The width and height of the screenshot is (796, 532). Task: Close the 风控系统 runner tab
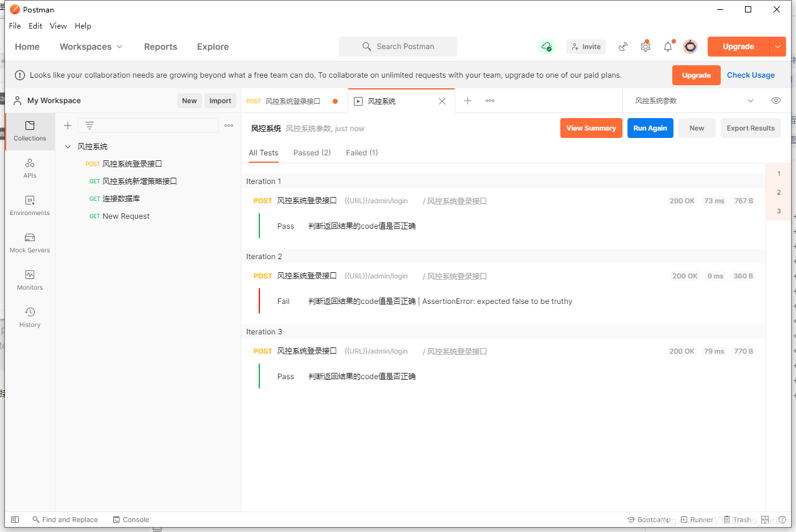[442, 101]
